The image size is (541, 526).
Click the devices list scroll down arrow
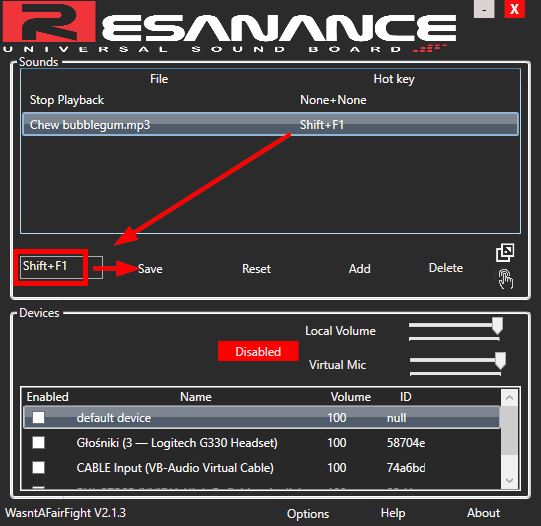point(509,480)
